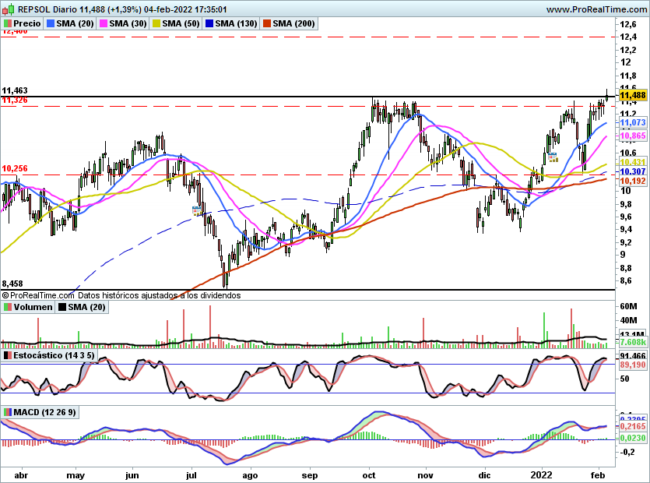Click the 11,463 resistance level label
Viewport: 650px width, 483px height.
(14, 90)
